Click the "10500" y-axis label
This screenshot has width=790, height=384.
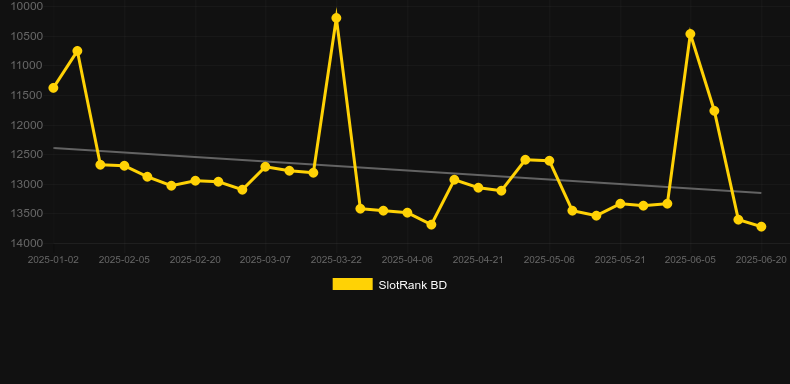tap(27, 36)
